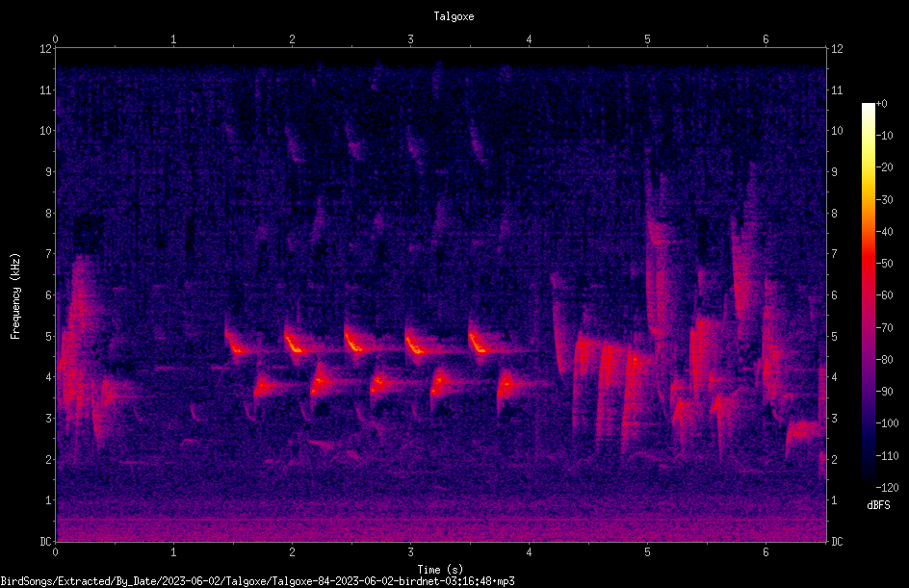The height and width of the screenshot is (588, 909).
Task: Click the Frequency (kHz) axis label
Action: click(15, 296)
